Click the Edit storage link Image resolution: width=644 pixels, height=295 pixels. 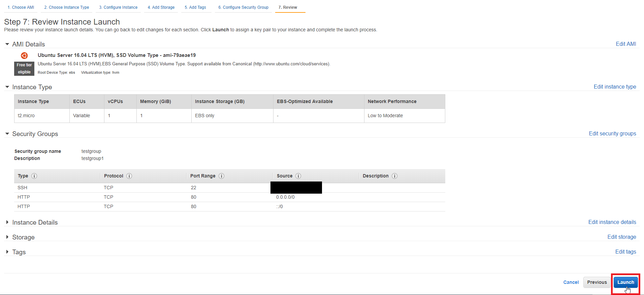[x=622, y=237]
